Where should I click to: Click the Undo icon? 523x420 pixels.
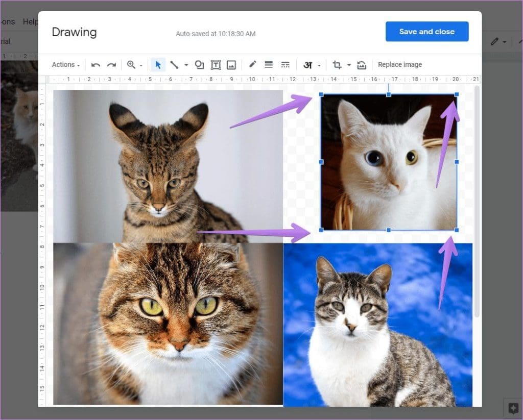tap(95, 65)
